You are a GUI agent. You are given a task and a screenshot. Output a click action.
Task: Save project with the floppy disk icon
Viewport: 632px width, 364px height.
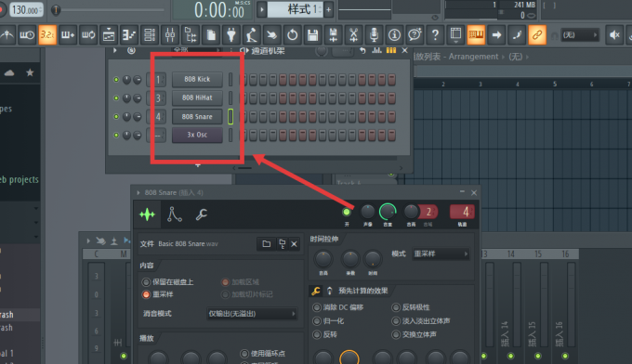pyautogui.click(x=313, y=35)
